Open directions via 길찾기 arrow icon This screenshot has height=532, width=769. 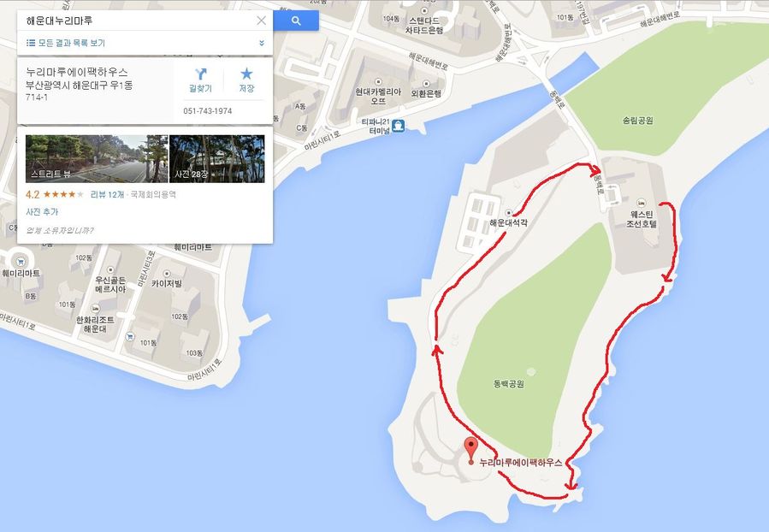(200, 74)
